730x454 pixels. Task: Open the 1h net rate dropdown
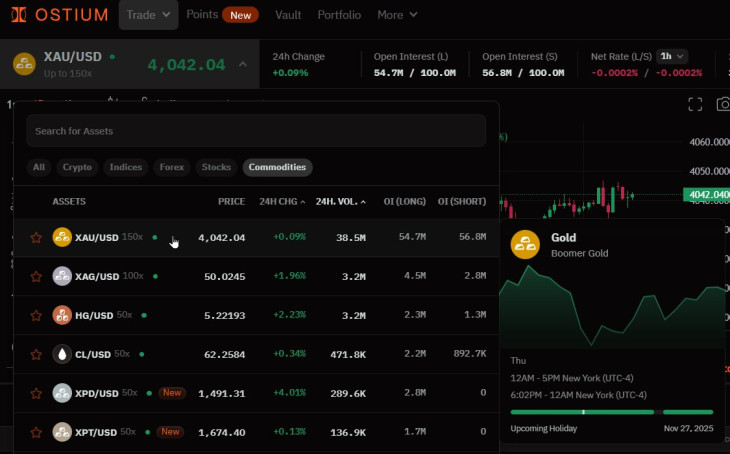[x=672, y=56]
